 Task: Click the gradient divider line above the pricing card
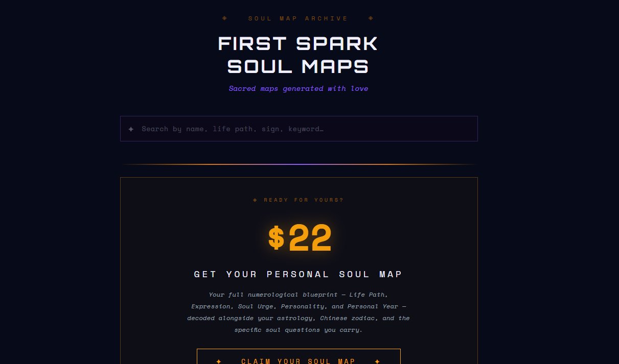299,165
